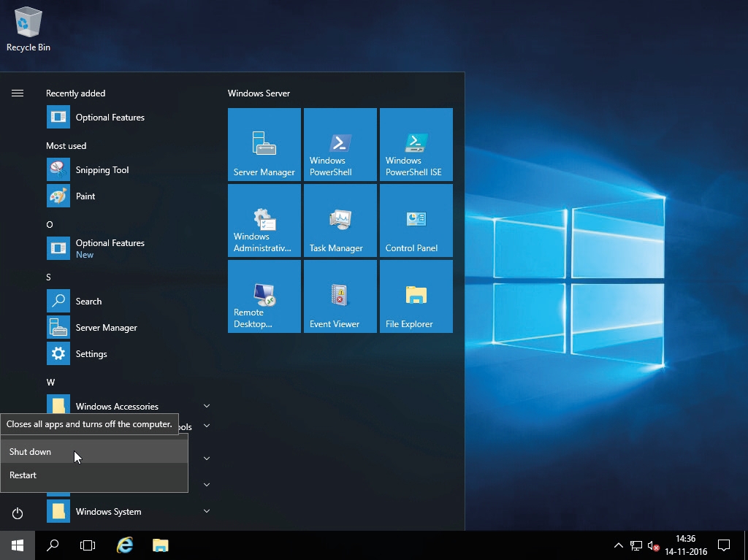Open Recycle Bin on the desktop
748x560 pixels.
tap(28, 29)
